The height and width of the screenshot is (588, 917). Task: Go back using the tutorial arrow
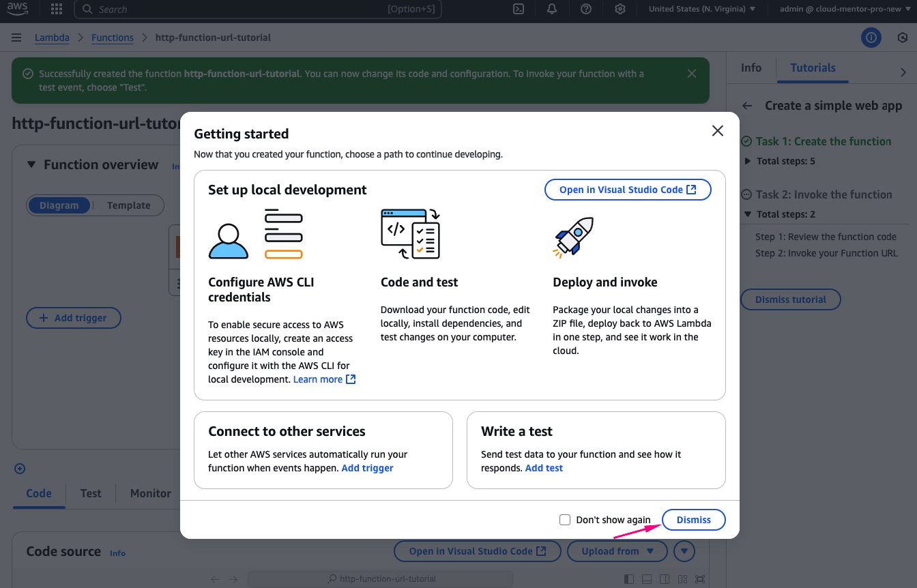coord(747,106)
